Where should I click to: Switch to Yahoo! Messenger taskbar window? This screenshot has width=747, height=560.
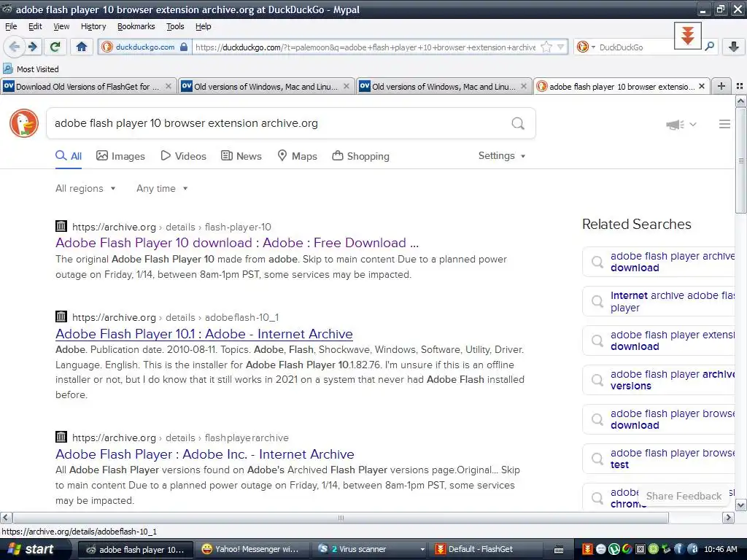[x=252, y=549]
